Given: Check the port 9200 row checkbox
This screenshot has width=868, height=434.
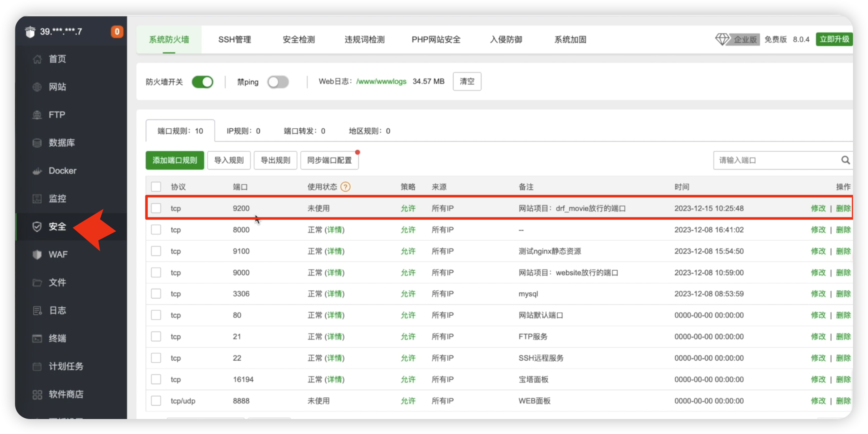Looking at the screenshot, I should click(x=156, y=208).
